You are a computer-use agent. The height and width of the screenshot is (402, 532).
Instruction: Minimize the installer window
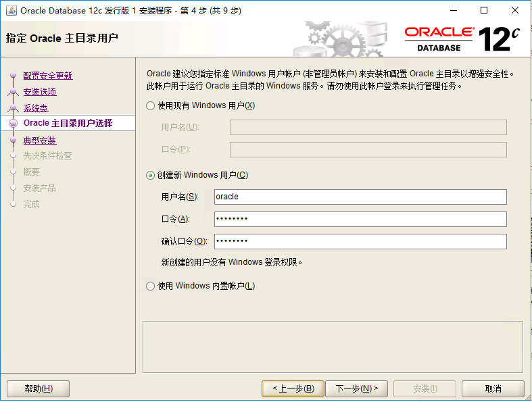[454, 11]
